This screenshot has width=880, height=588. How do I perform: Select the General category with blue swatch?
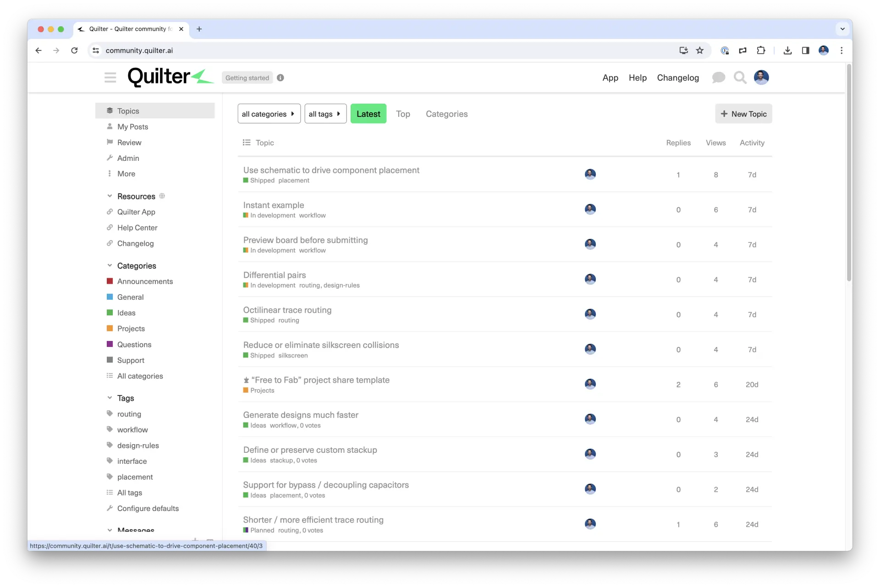(x=130, y=297)
